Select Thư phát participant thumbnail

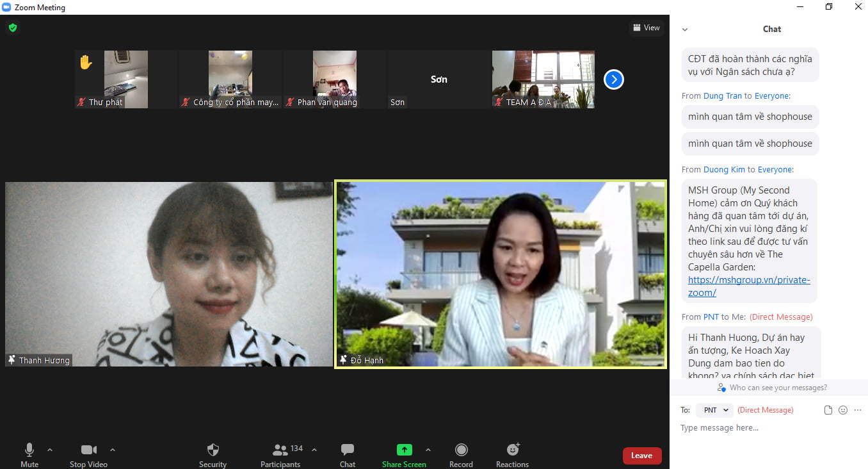point(125,79)
